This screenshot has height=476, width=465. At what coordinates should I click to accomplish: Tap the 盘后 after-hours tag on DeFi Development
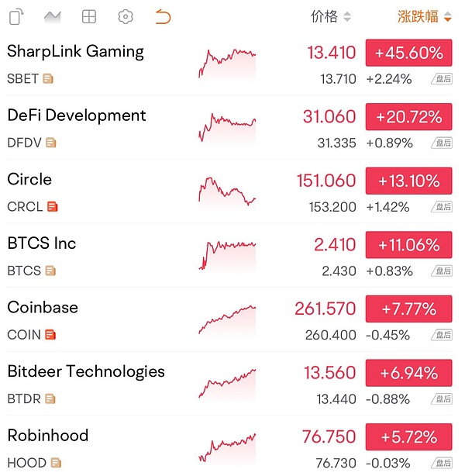coord(442,143)
